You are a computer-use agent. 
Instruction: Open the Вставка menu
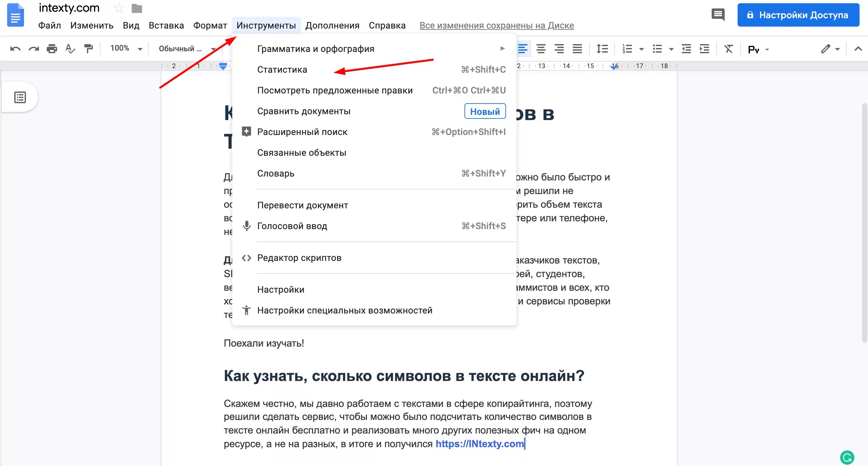166,25
